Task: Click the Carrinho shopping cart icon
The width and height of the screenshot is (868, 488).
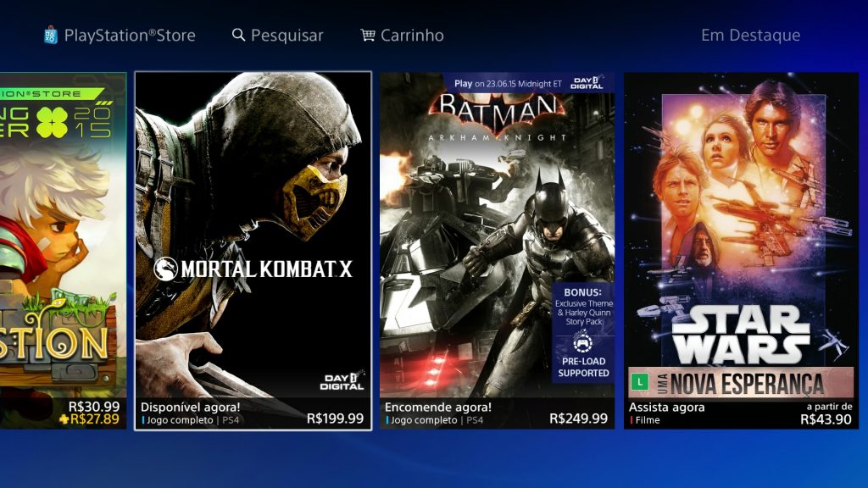Action: coord(368,35)
